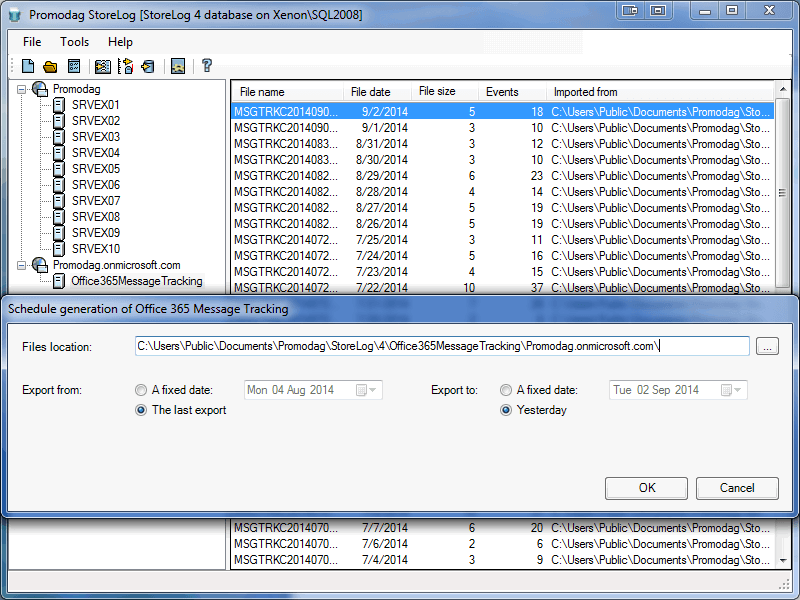800x600 pixels.
Task: Select SRVEX04 in the server tree
Action: [96, 153]
